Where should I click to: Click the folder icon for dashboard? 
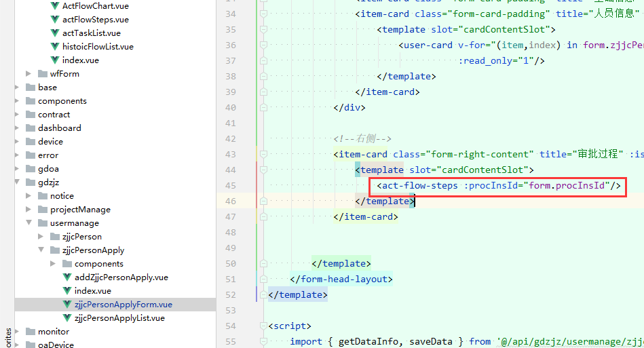[30, 128]
